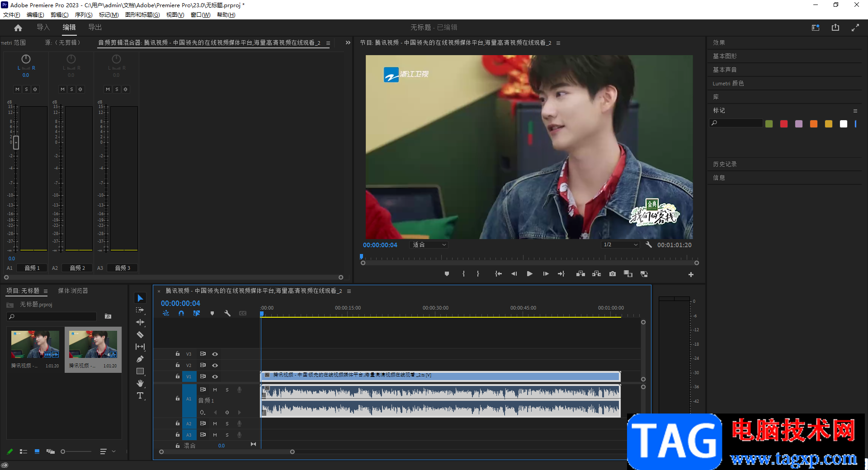
Task: Switch to 导入 tab
Action: [x=43, y=27]
